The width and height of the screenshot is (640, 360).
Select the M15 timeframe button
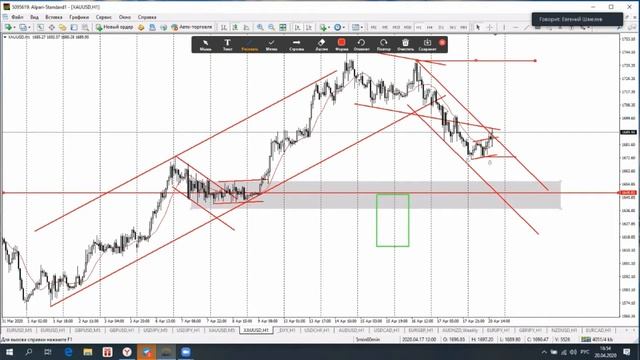point(396,27)
